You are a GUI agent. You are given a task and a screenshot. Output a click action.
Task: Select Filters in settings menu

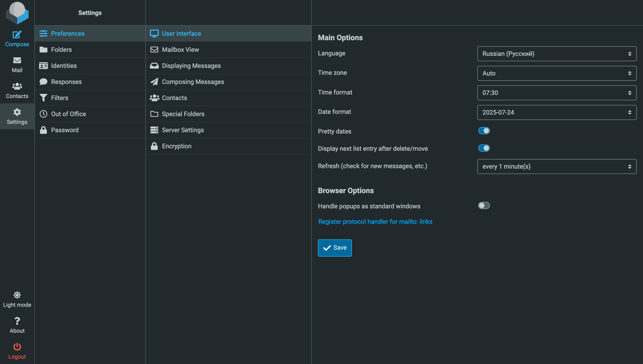click(90, 98)
